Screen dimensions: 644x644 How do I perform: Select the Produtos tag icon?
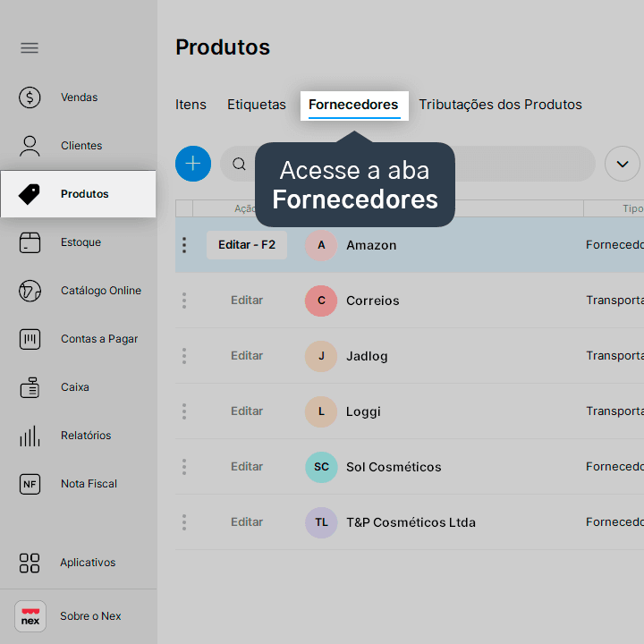pos(30,194)
